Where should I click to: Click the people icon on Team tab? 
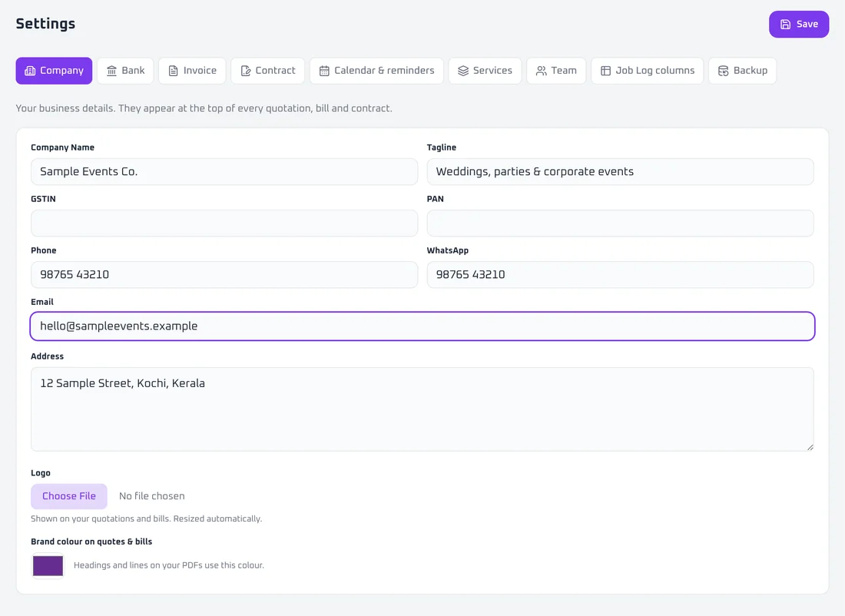click(541, 71)
